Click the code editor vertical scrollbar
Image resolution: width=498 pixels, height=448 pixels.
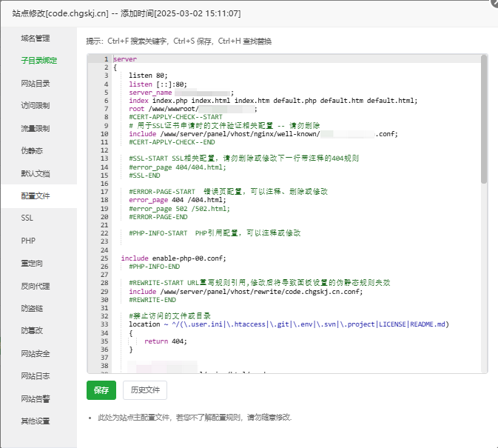(x=484, y=118)
